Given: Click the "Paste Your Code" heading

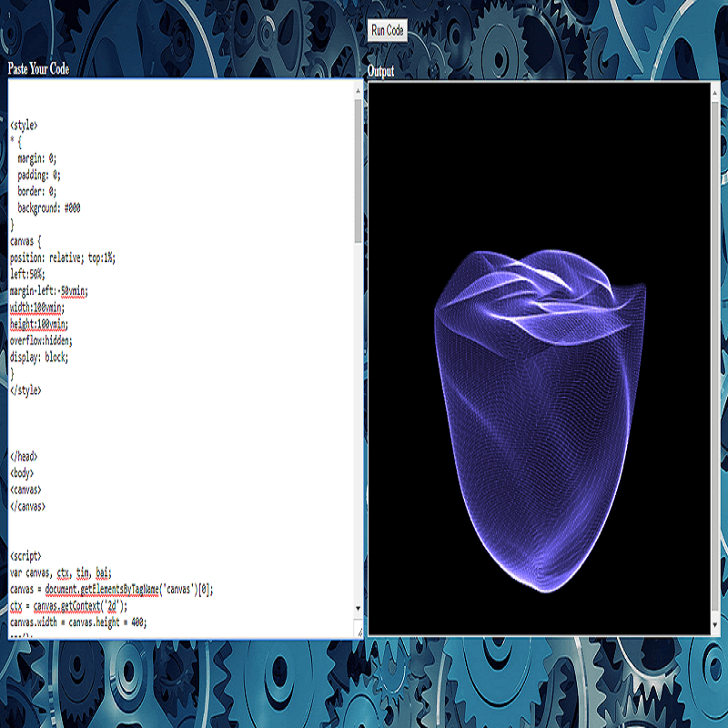Looking at the screenshot, I should point(38,69).
